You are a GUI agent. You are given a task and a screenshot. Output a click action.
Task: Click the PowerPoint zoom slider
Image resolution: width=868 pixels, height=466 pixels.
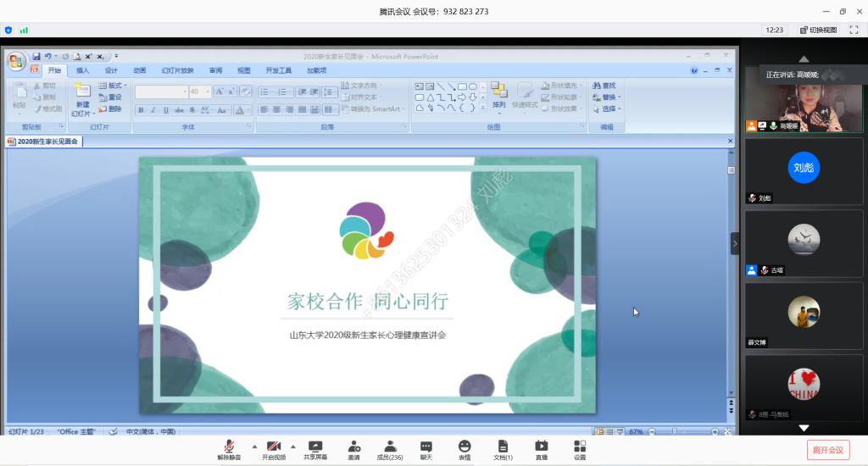click(x=676, y=431)
